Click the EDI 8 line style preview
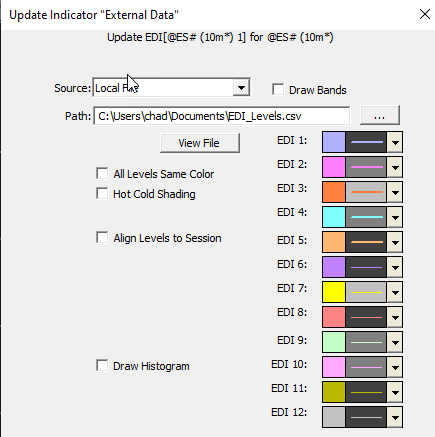This screenshot has height=437, width=435. click(366, 317)
